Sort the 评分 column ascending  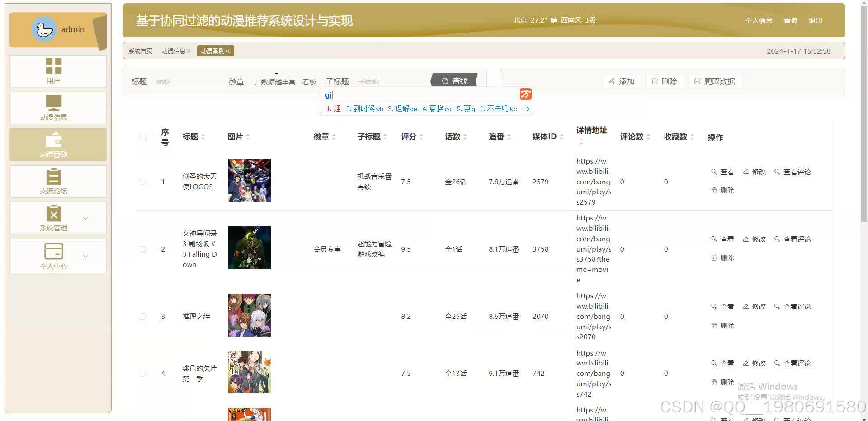pos(421,134)
